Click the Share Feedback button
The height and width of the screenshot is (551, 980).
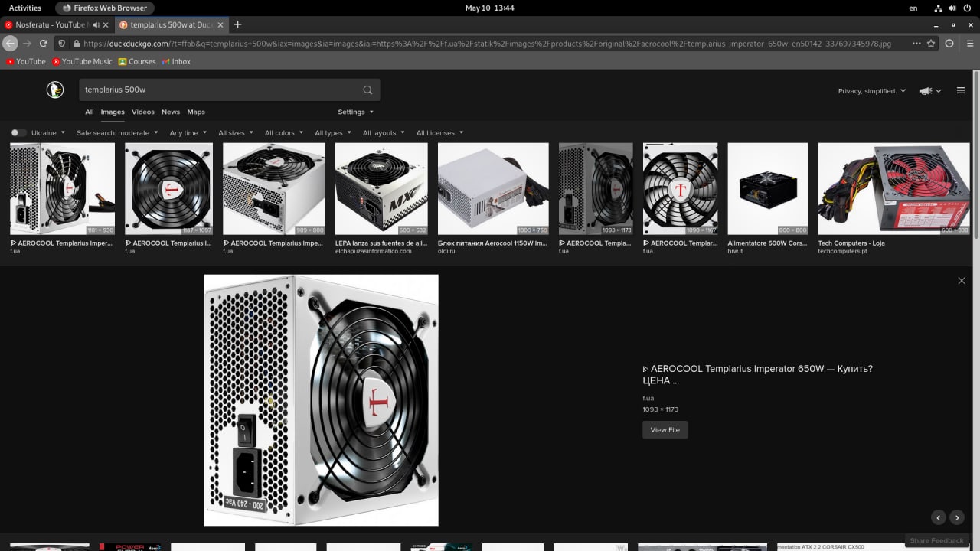pos(937,540)
